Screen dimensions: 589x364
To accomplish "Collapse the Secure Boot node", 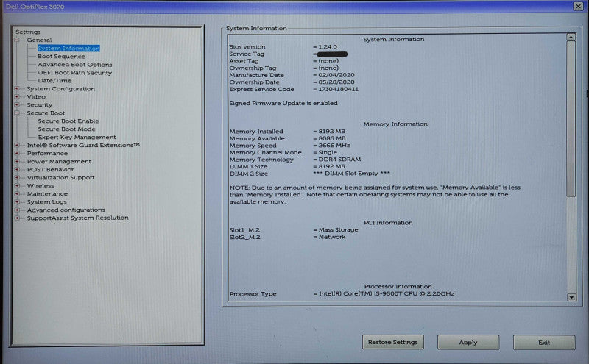I will tap(17, 113).
